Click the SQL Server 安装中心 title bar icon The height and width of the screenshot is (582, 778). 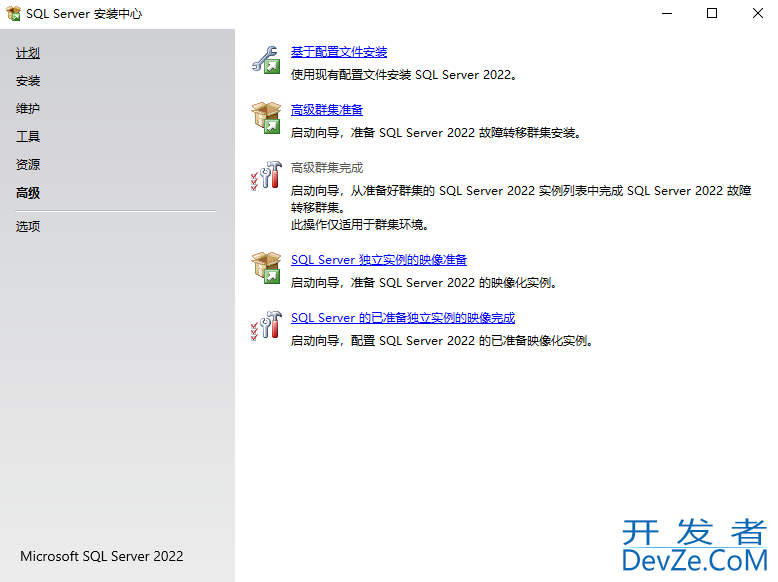13,13
